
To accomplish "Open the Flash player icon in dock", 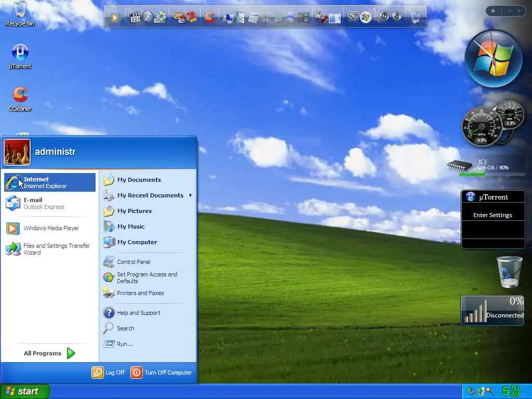I will pyautogui.click(x=148, y=17).
